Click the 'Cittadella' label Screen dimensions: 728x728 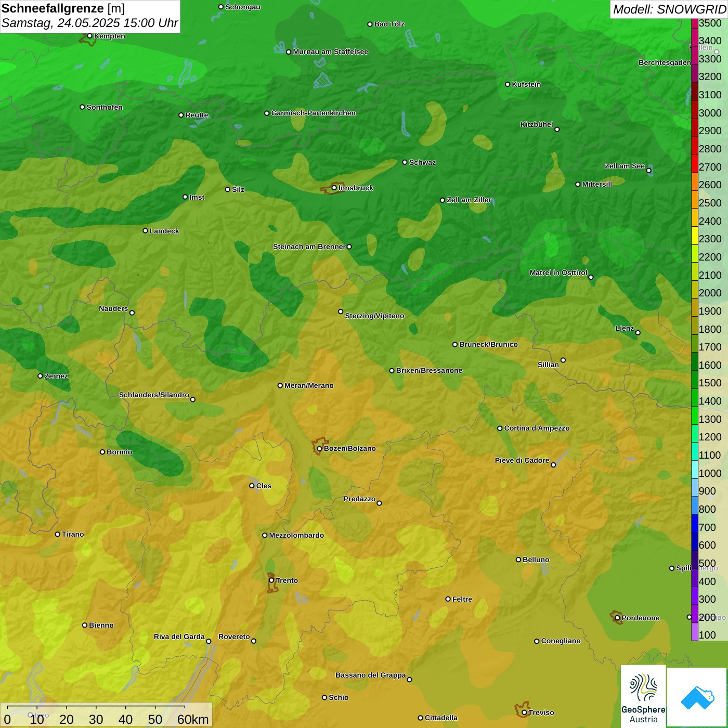pyautogui.click(x=441, y=718)
